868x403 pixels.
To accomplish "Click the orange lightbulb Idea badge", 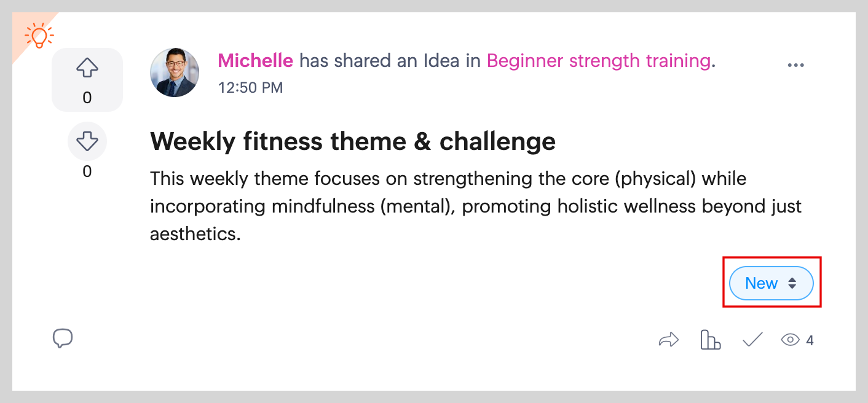I will pyautogui.click(x=39, y=36).
